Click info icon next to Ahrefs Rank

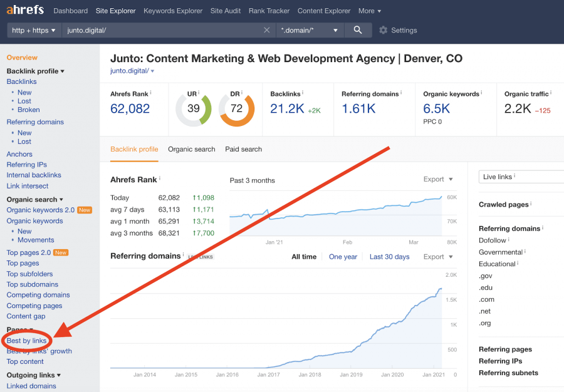150,93
